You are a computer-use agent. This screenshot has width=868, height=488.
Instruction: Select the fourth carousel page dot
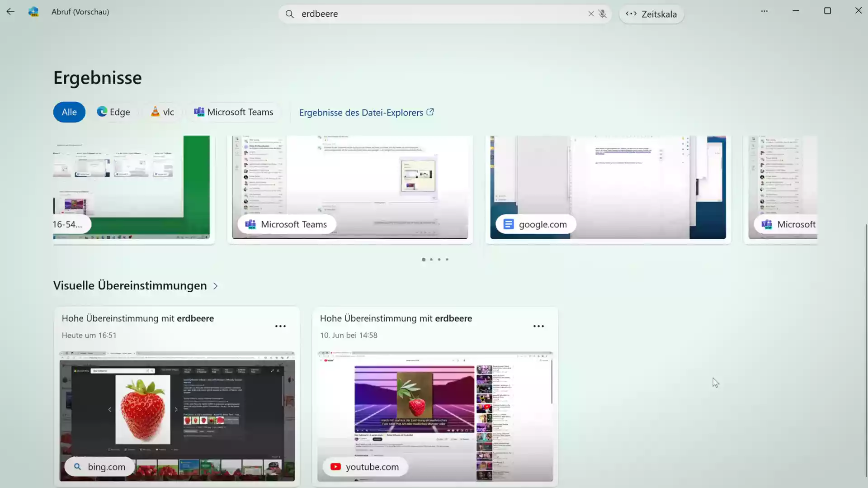447,260
